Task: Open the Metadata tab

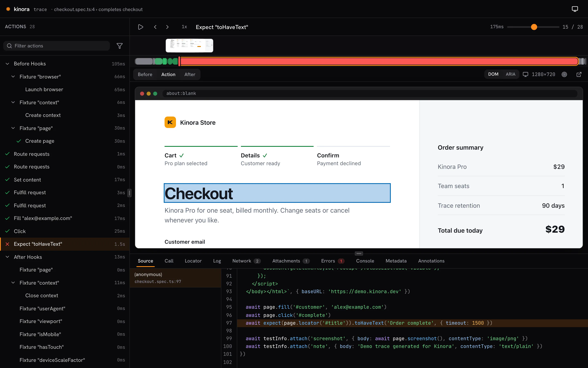Action: (396, 261)
